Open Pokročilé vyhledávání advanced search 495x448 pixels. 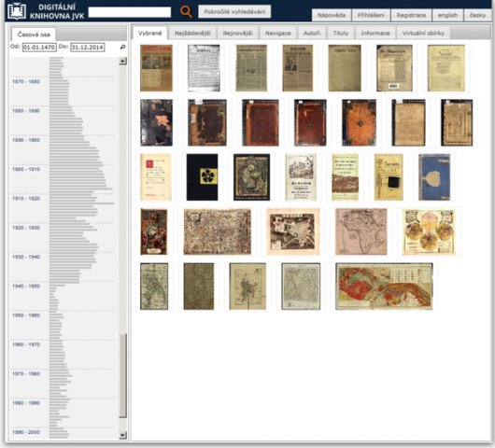point(234,12)
